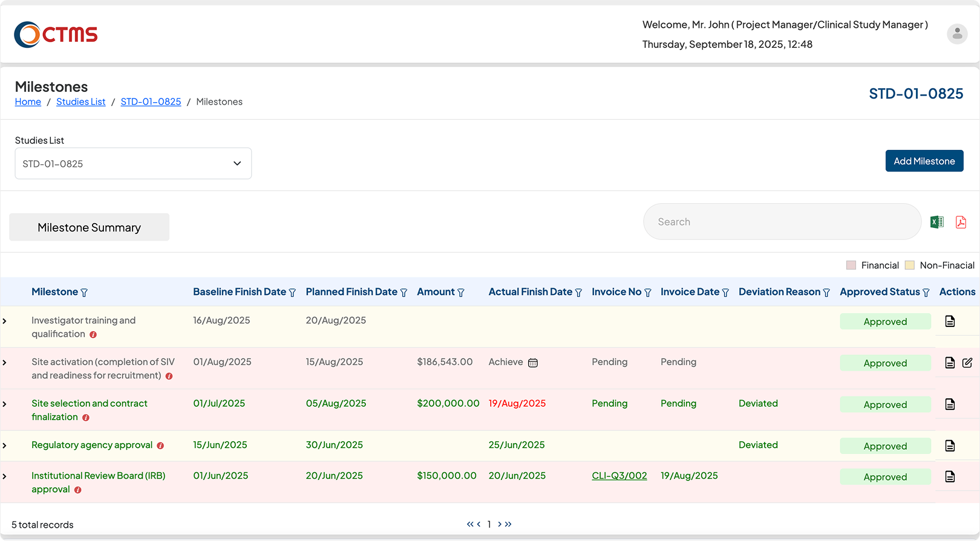Click the Add Milestone button
Viewport: 980px width, 541px height.
tap(924, 161)
